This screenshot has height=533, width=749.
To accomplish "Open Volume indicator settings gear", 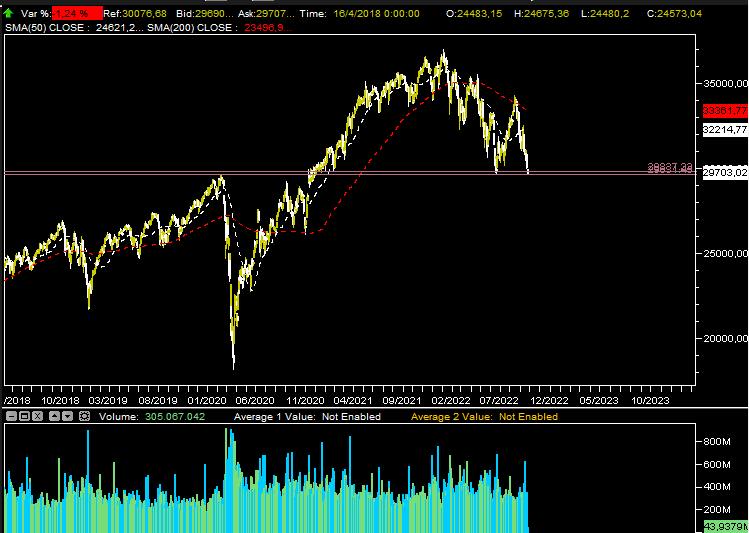I will [85, 416].
